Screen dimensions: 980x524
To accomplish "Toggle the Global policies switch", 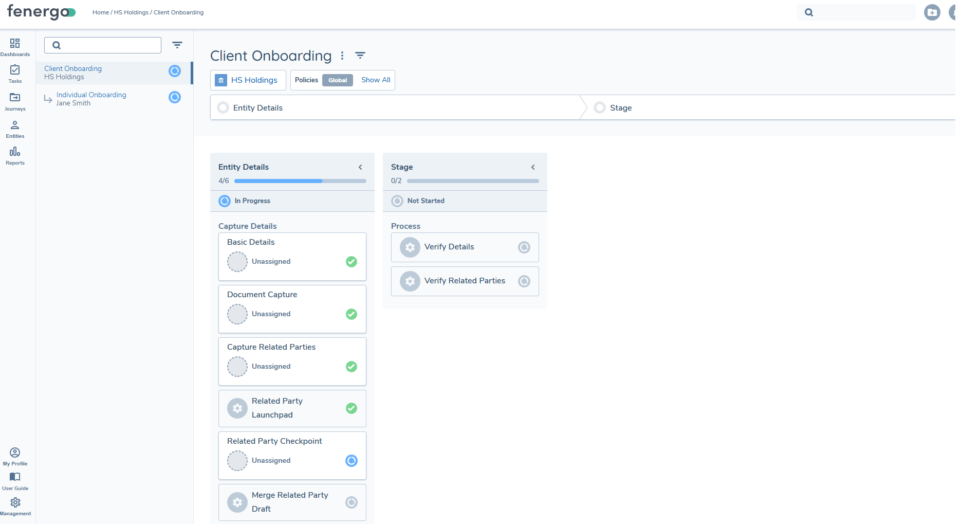I will pos(337,80).
